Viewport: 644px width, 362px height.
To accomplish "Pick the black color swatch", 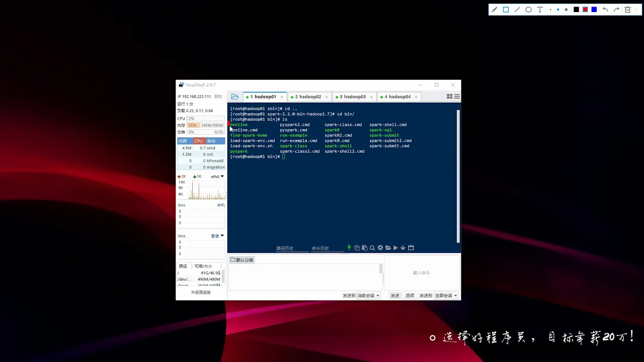I will click(x=576, y=10).
